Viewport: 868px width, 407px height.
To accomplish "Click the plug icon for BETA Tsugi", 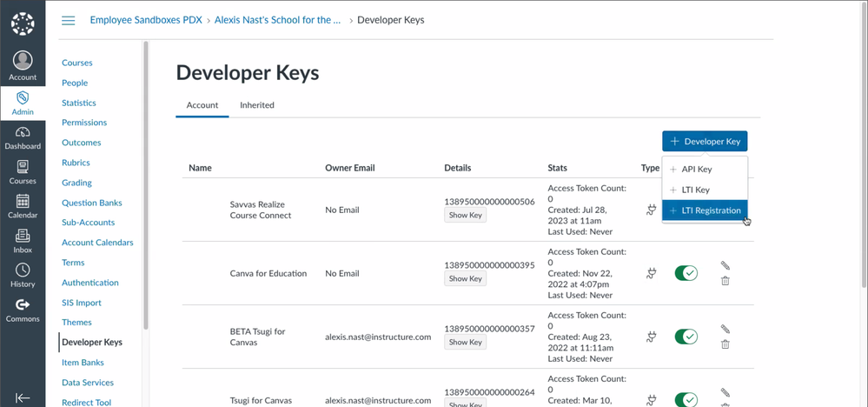I will (651, 337).
